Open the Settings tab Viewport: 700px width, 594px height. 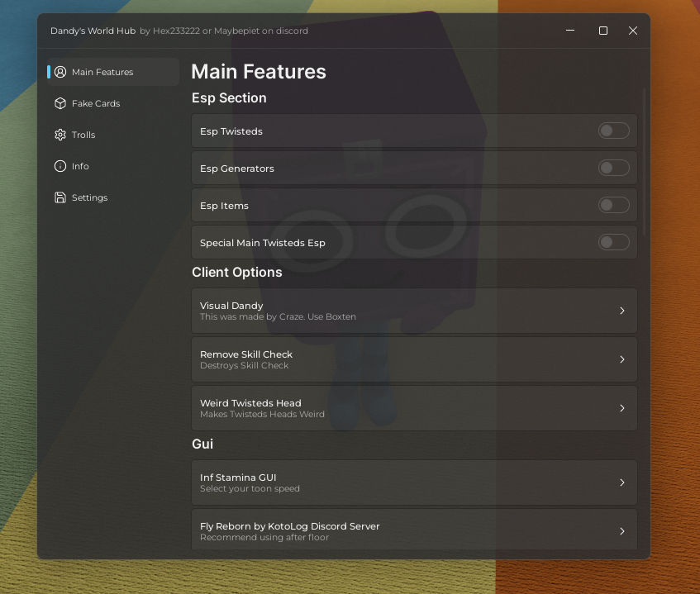(x=113, y=197)
